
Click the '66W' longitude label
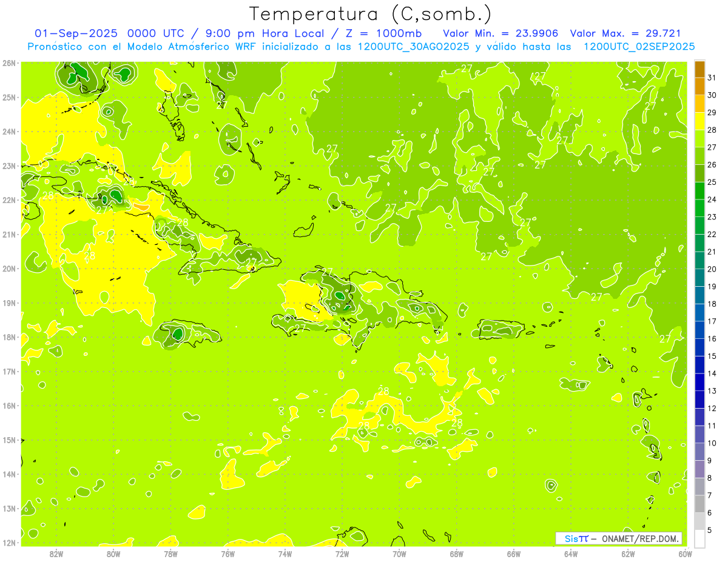[x=514, y=554]
